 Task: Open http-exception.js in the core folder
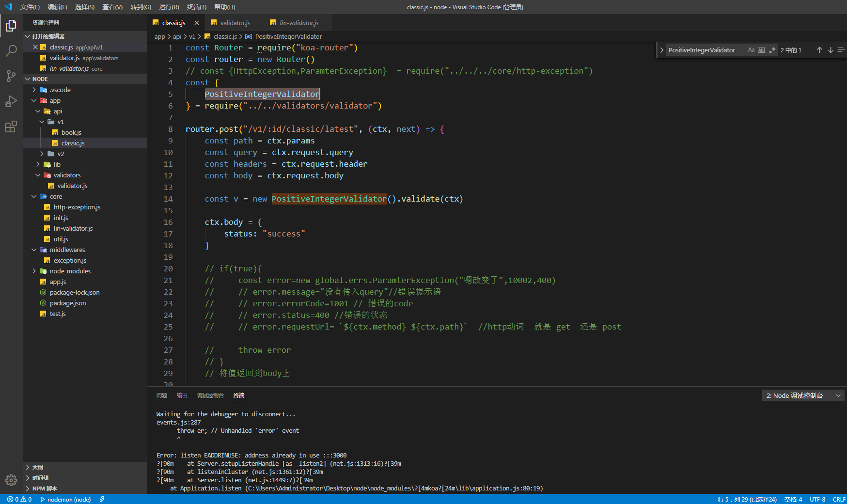pos(85,207)
